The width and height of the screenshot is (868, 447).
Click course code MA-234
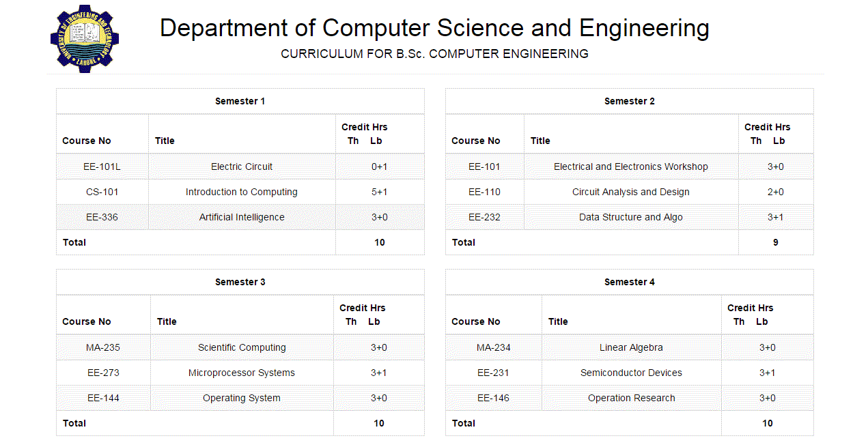pos(493,347)
